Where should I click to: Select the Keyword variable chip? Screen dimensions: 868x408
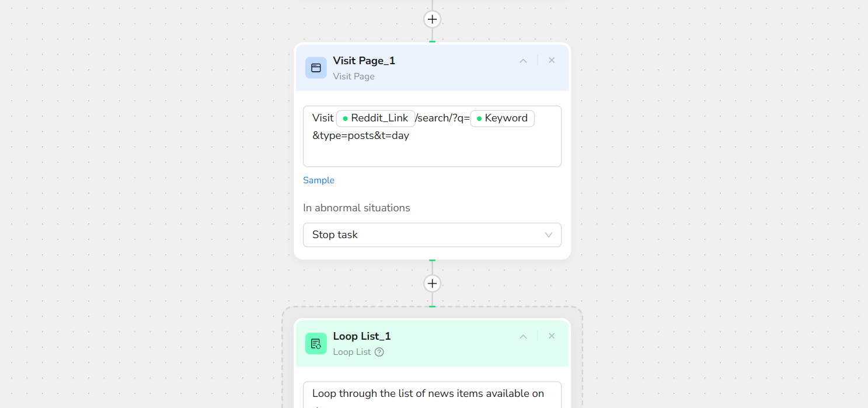[502, 118]
